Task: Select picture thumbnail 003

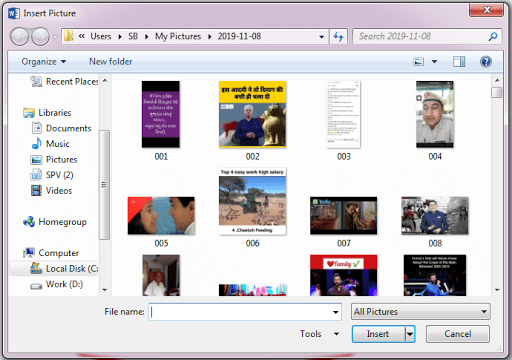Action: tap(344, 114)
